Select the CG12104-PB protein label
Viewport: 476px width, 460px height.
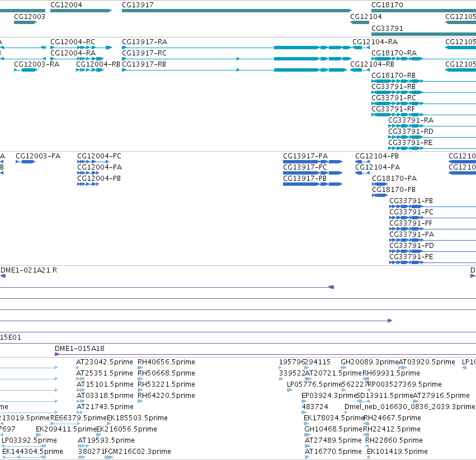point(377,156)
